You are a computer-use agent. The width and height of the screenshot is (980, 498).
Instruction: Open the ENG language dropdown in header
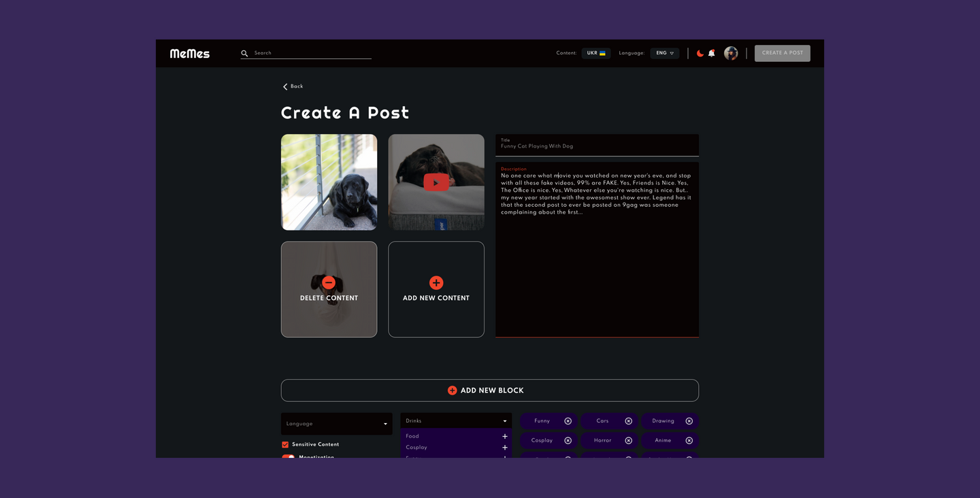(x=665, y=53)
